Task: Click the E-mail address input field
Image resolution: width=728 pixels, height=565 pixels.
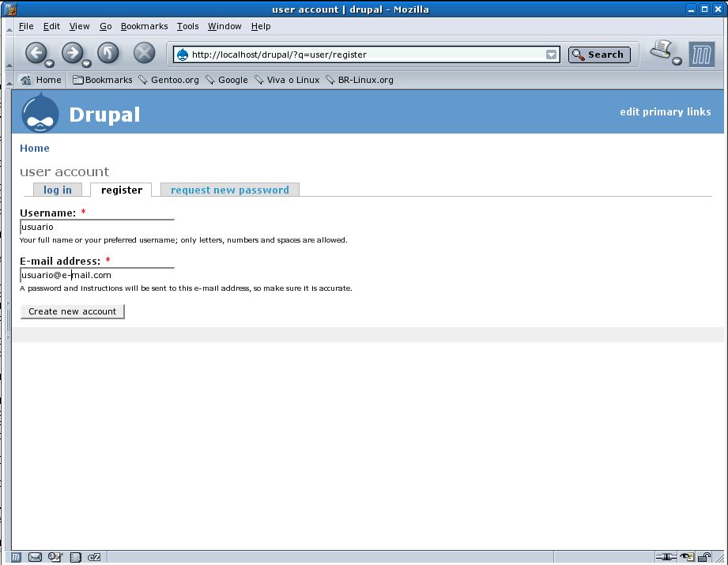Action: (x=97, y=275)
